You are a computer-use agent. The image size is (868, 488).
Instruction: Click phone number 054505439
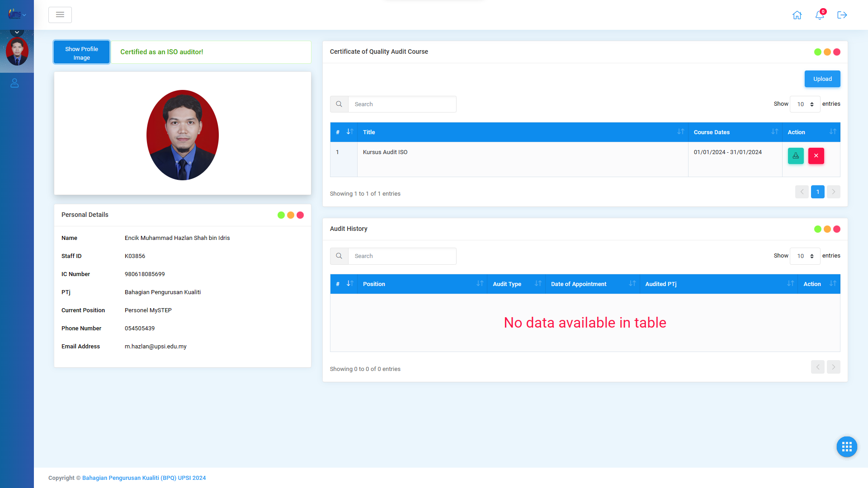[140, 328]
